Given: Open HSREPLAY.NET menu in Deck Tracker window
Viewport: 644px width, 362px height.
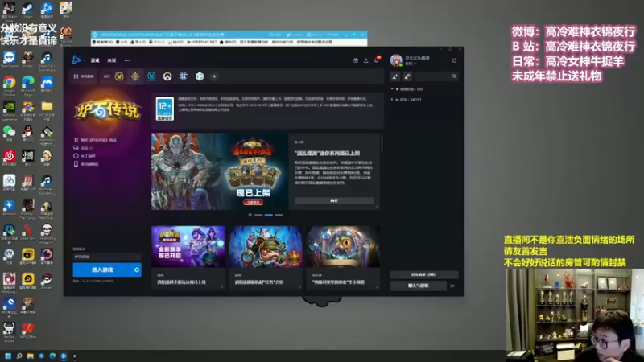Looking at the screenshot, I should coord(202,42).
